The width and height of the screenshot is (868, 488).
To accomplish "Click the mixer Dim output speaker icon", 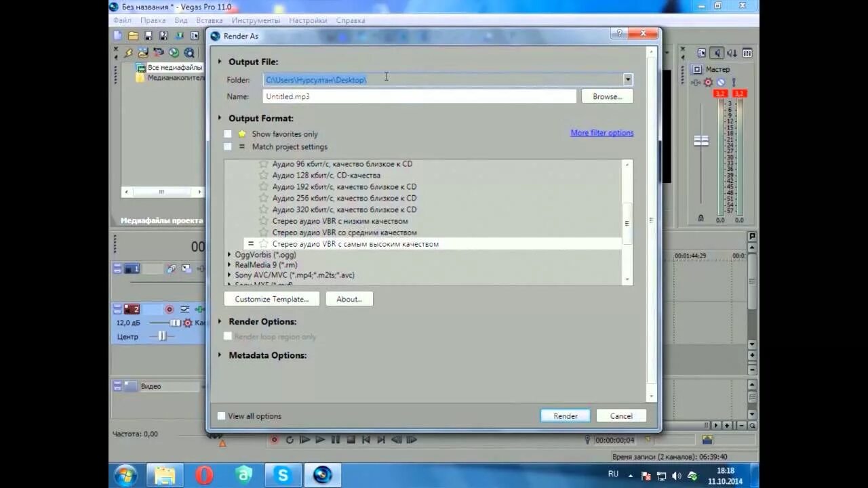I will point(717,53).
